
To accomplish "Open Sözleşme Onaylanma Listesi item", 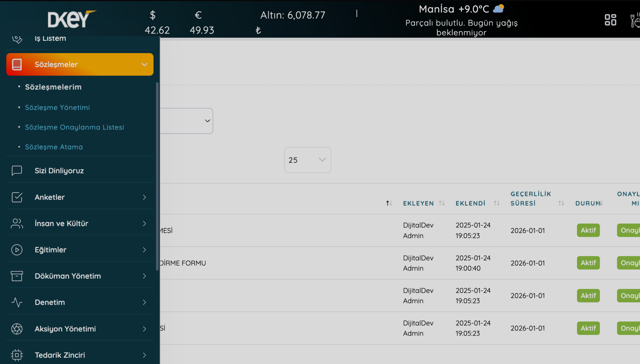I will point(74,127).
